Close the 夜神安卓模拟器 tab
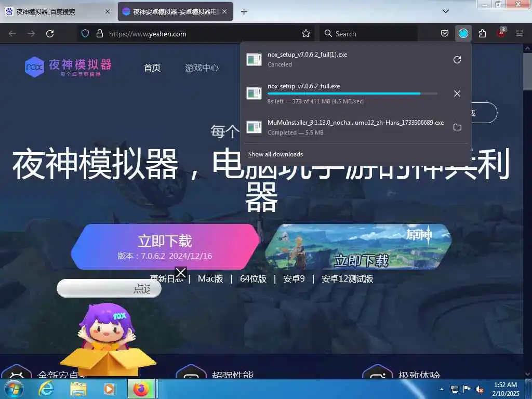This screenshot has width=532, height=399. pos(224,11)
